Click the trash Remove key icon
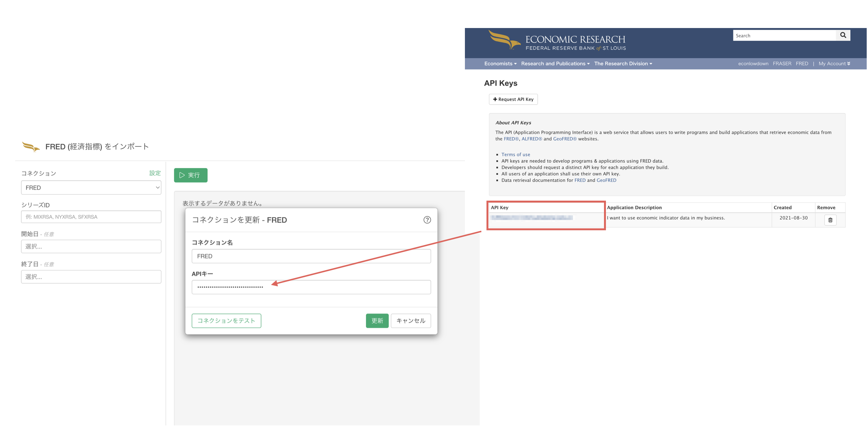This screenshot has height=438, width=868. 830,220
